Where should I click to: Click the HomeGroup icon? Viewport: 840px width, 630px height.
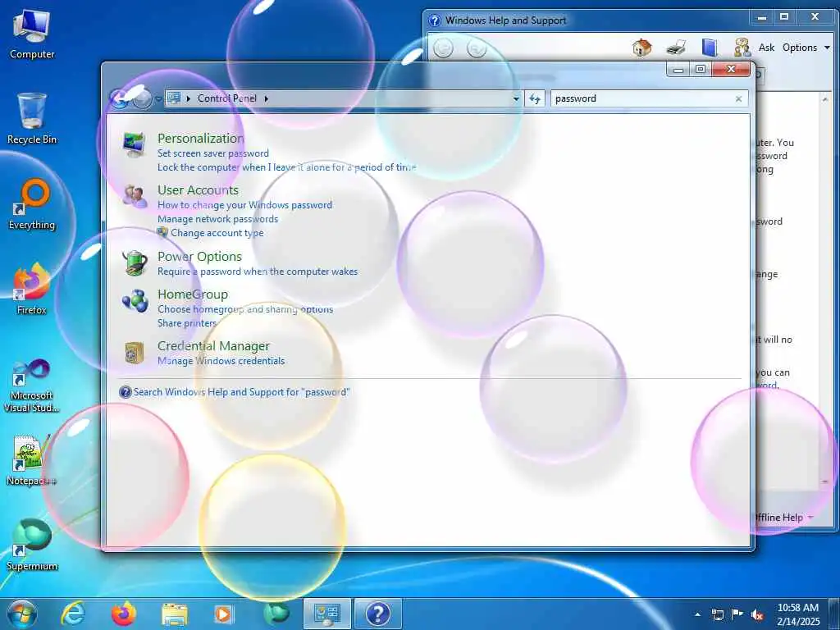tap(135, 300)
